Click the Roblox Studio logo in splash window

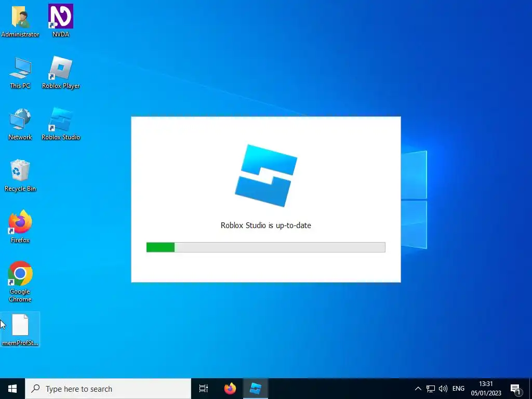(x=266, y=176)
